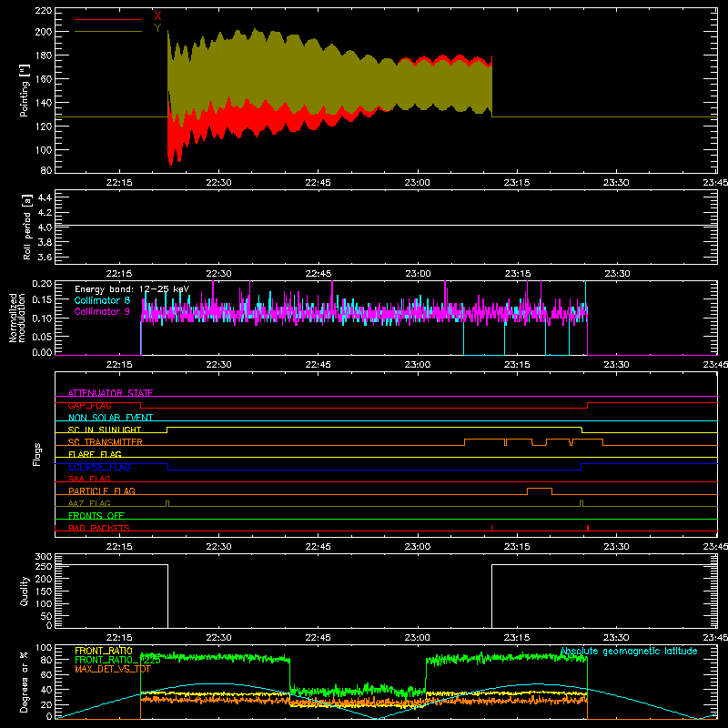Click the 'Quality' vertical axis title
The height and width of the screenshot is (728, 728).
25,591
